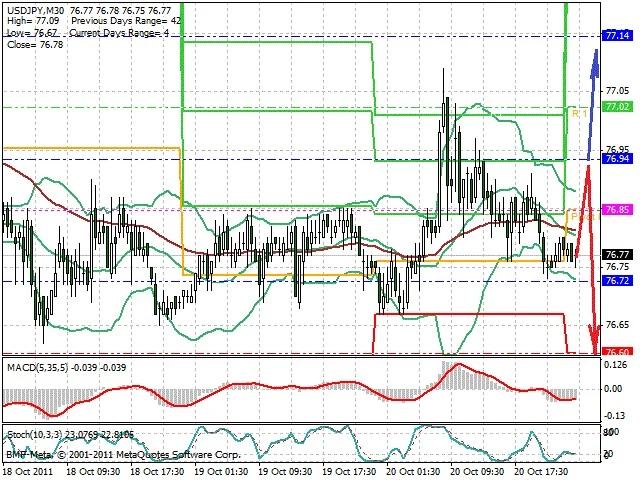Click the magenta 76.85 price tag
This screenshot has width=640, height=480.
pos(617,209)
